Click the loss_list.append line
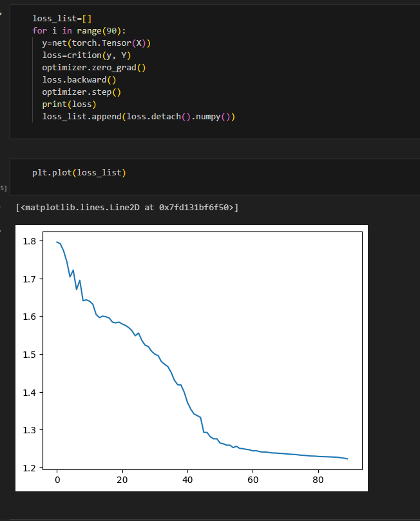The width and height of the screenshot is (420, 521). click(138, 117)
